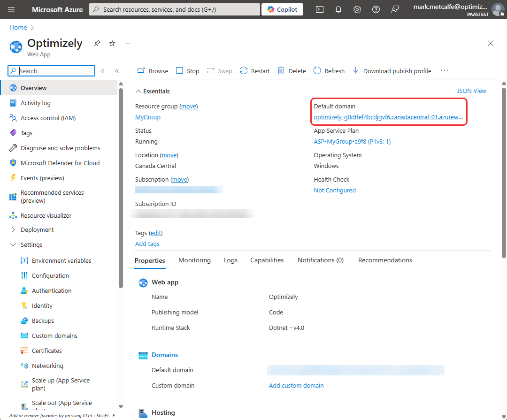Focus the global search resources box
This screenshot has width=507, height=420.
point(175,9)
